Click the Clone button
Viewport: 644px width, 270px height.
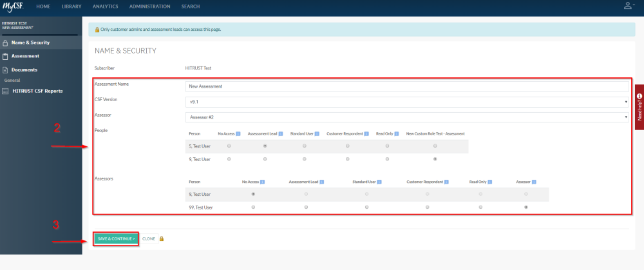tap(149, 239)
